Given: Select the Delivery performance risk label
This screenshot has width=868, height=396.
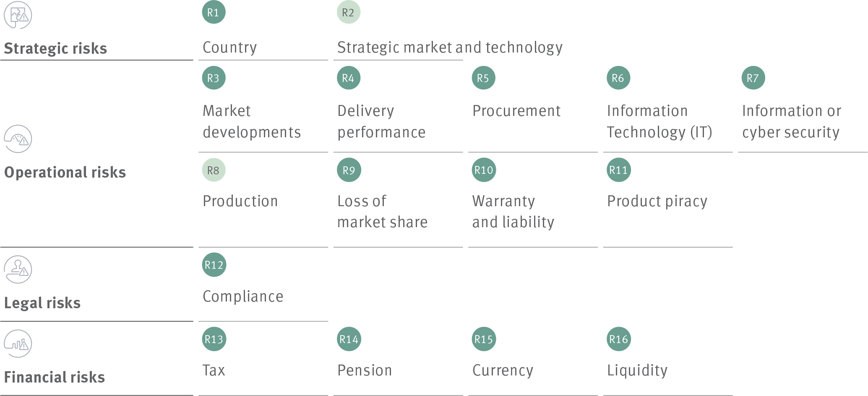Looking at the screenshot, I should (381, 121).
